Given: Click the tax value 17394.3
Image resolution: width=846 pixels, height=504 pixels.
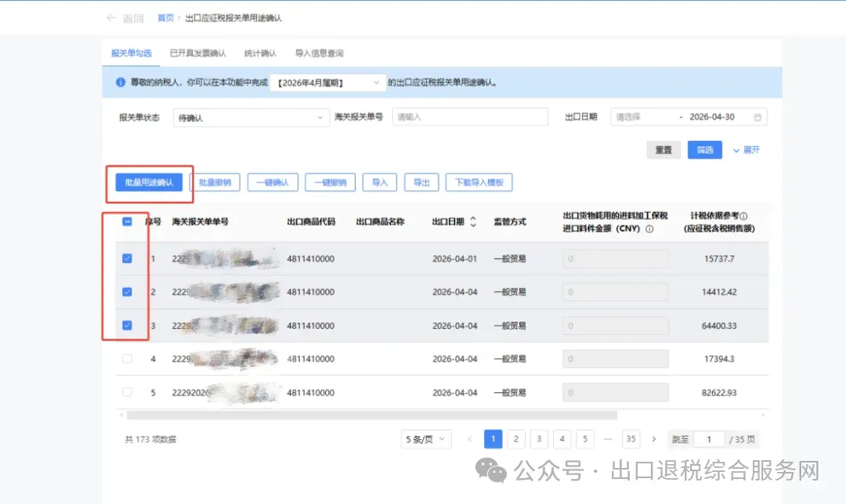Looking at the screenshot, I should [x=719, y=359].
